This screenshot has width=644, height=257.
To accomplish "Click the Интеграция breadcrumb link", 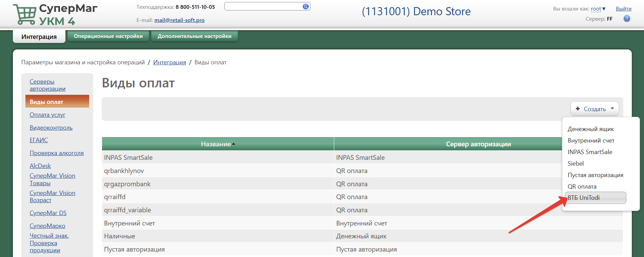I will coord(169,62).
